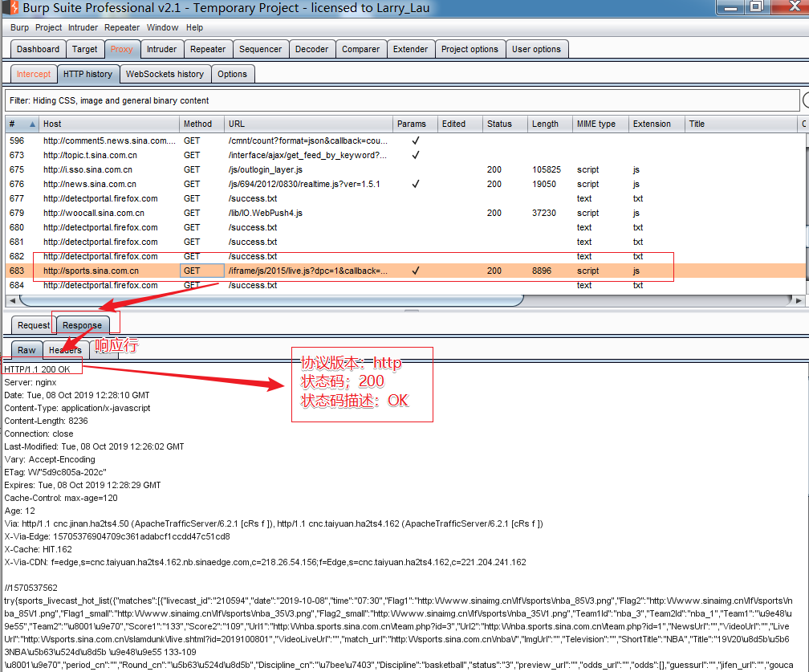Click the right arrow of the horizontal scrollbar
Image resolution: width=809 pixels, height=672 pixels.
tap(799, 300)
